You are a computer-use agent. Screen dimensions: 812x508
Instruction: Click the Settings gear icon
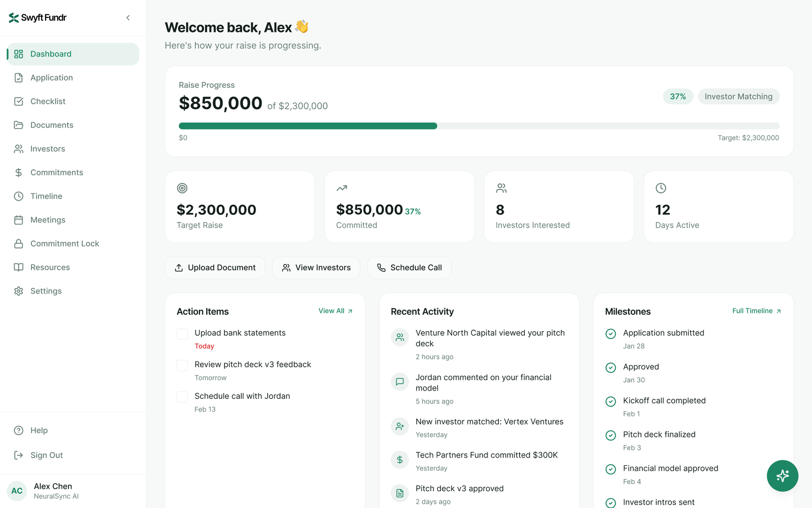pos(19,291)
